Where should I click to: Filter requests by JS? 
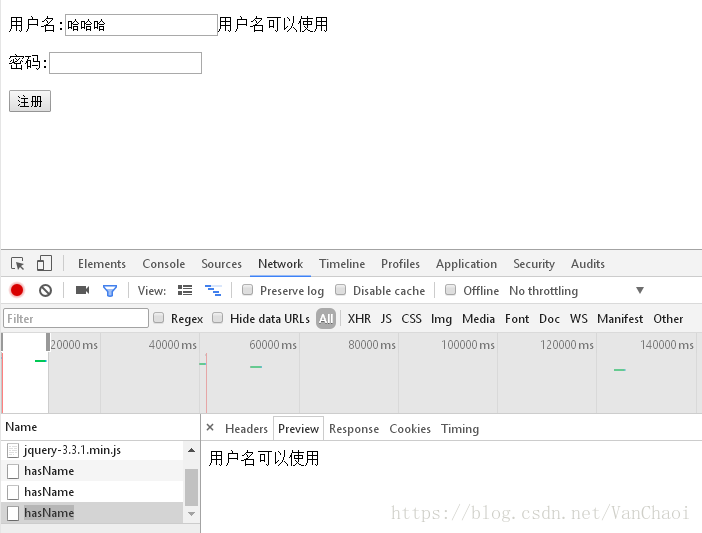(386, 319)
